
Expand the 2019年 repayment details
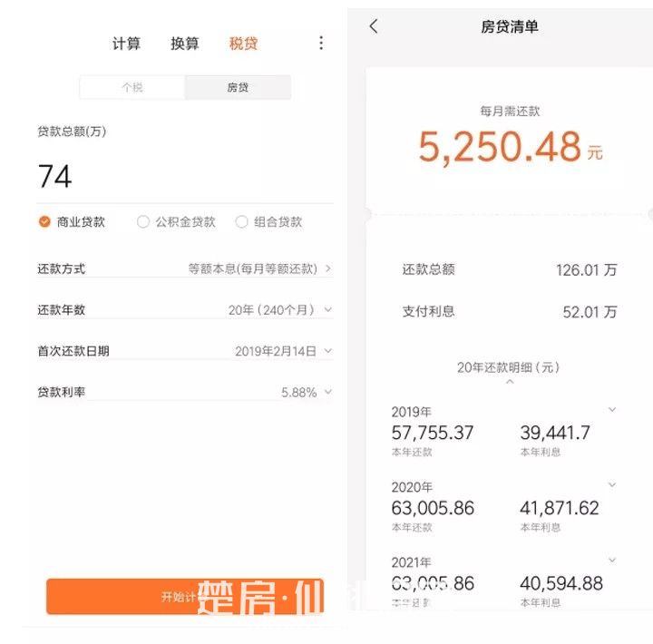click(612, 410)
